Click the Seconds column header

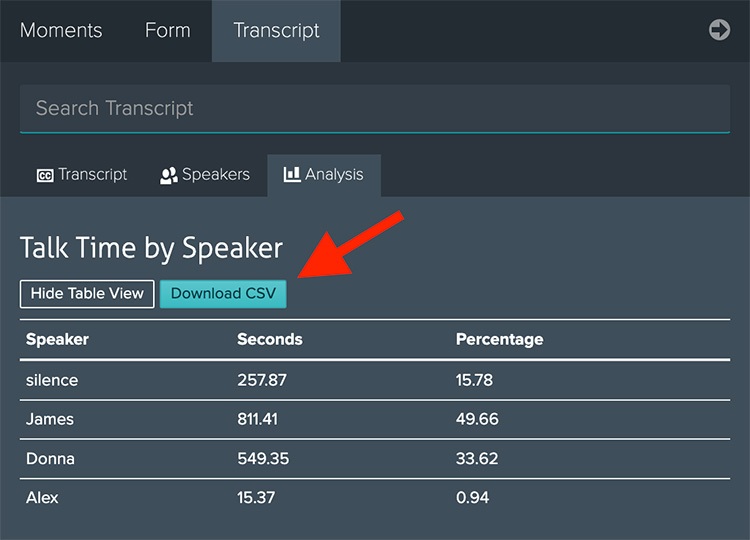tap(270, 339)
